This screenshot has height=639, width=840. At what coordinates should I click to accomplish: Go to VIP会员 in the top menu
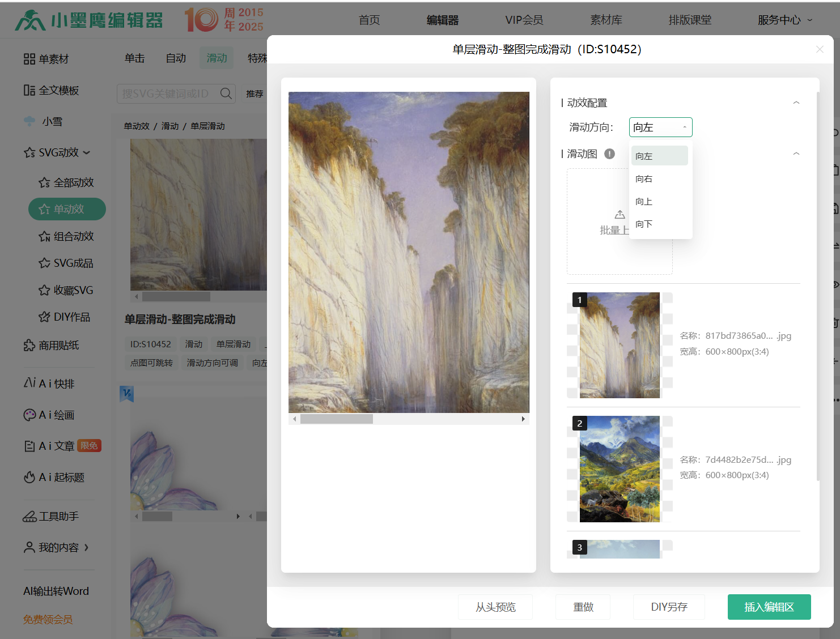click(x=524, y=20)
